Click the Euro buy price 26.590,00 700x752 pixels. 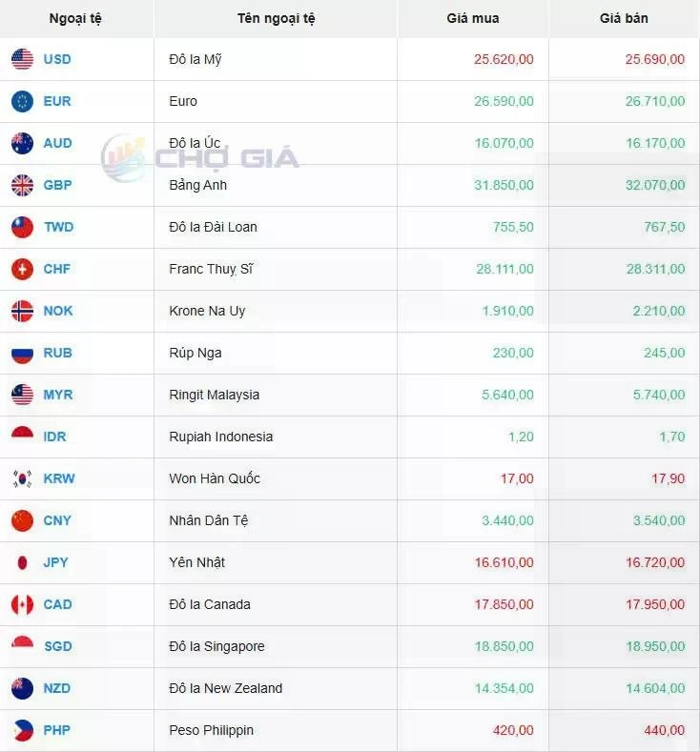click(504, 101)
